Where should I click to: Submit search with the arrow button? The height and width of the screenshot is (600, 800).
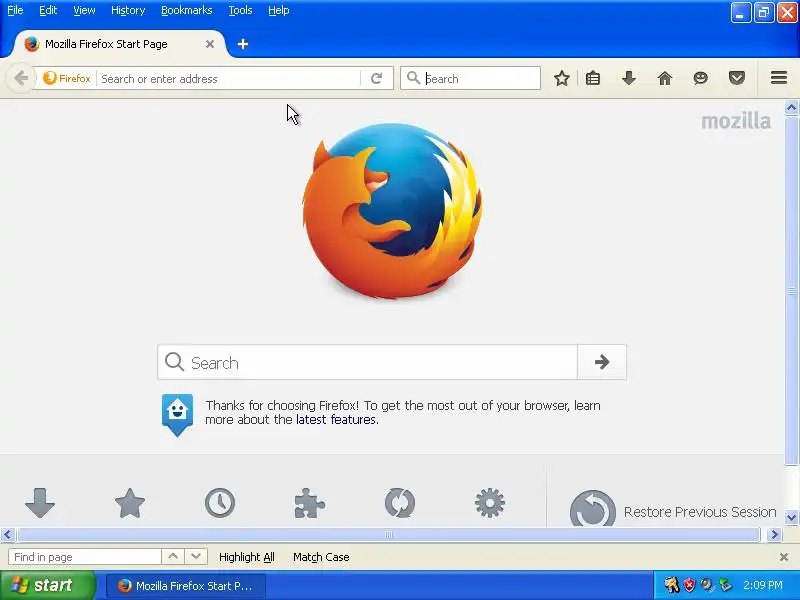pos(602,362)
